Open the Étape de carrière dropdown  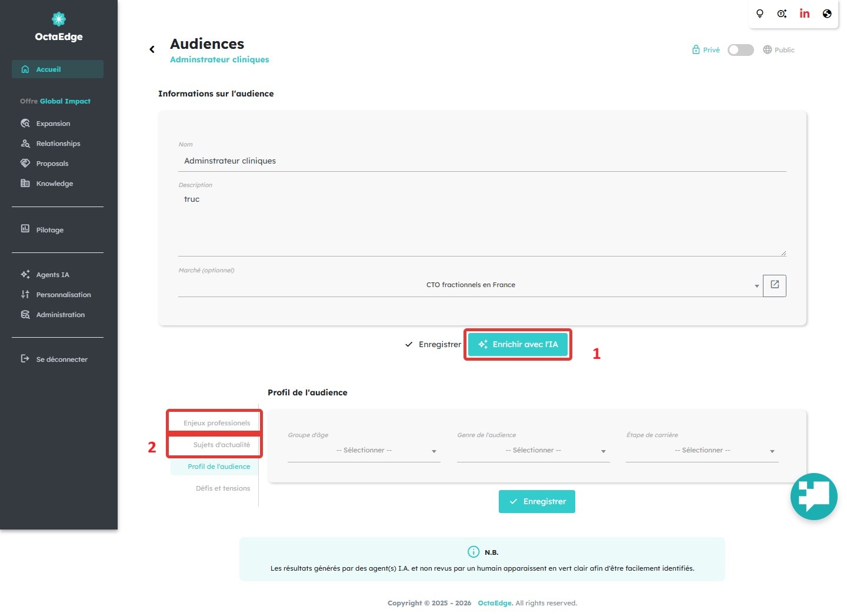pyautogui.click(x=702, y=451)
